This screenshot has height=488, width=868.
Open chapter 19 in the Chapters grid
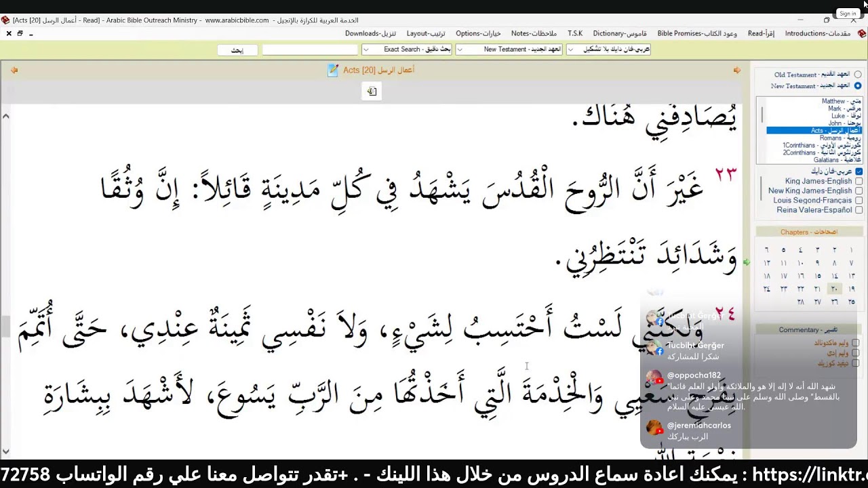(852, 289)
